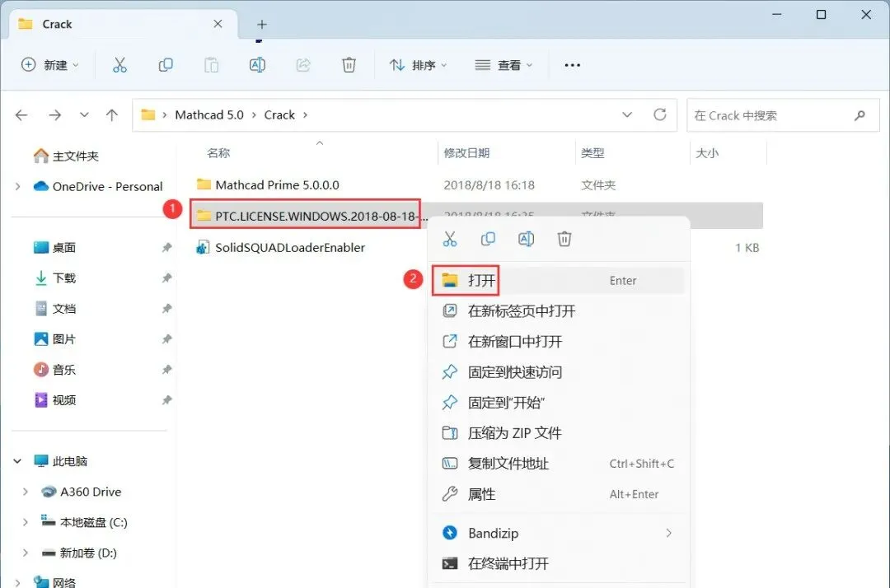
Task: Sort by 修改日期 column header
Action: pos(466,153)
